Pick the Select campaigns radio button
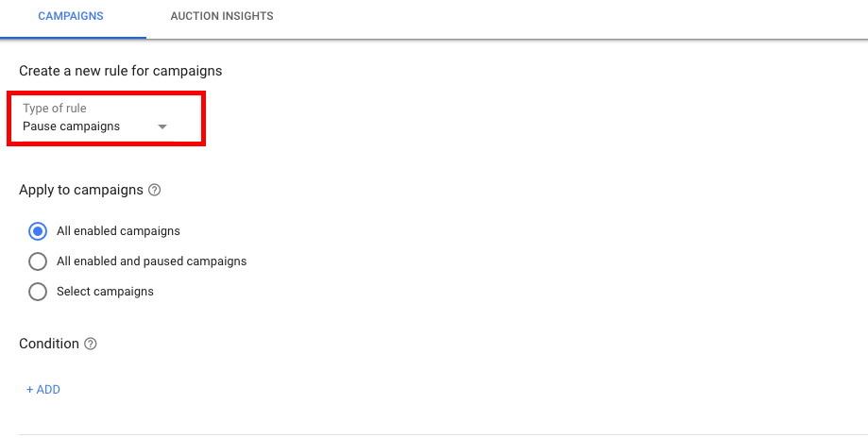The width and height of the screenshot is (868, 438). tap(38, 292)
